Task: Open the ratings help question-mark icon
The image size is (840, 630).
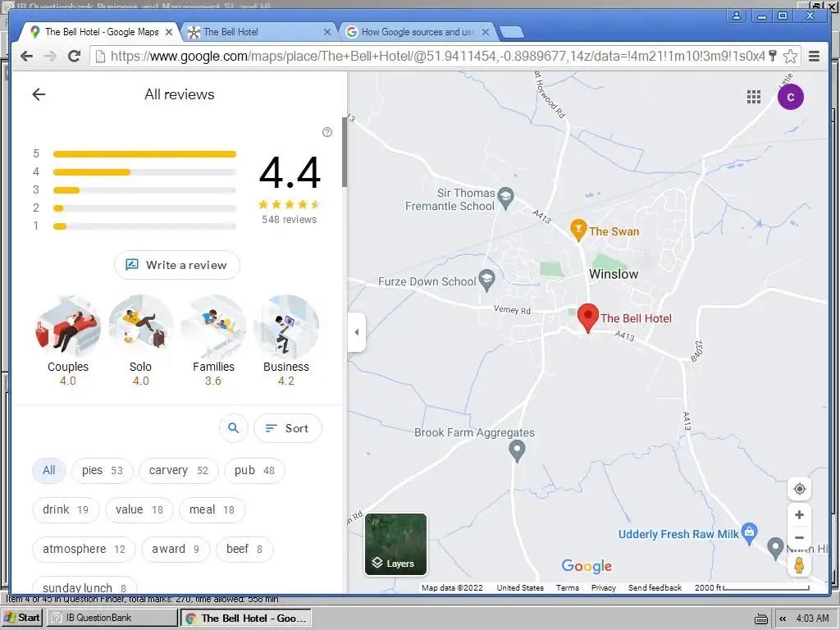Action: pyautogui.click(x=327, y=132)
